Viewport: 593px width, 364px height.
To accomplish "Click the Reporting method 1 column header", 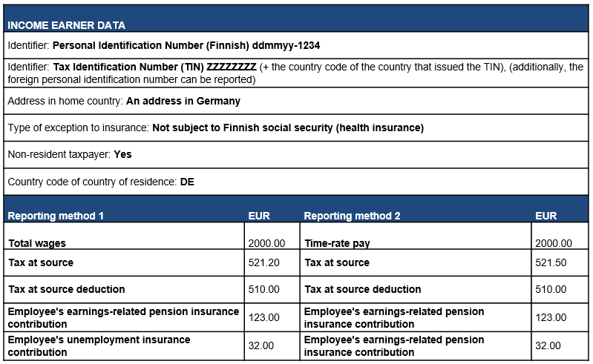I will (56, 216).
